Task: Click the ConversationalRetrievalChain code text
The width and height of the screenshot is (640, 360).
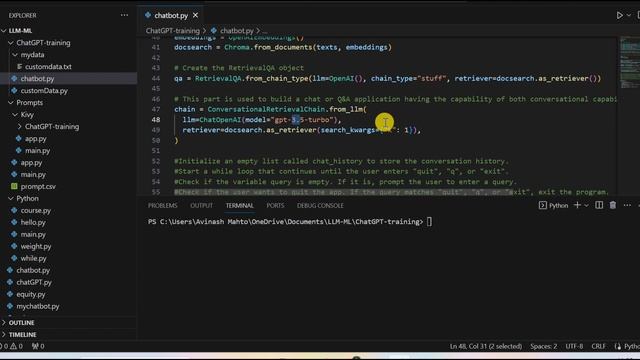Action: (x=267, y=109)
